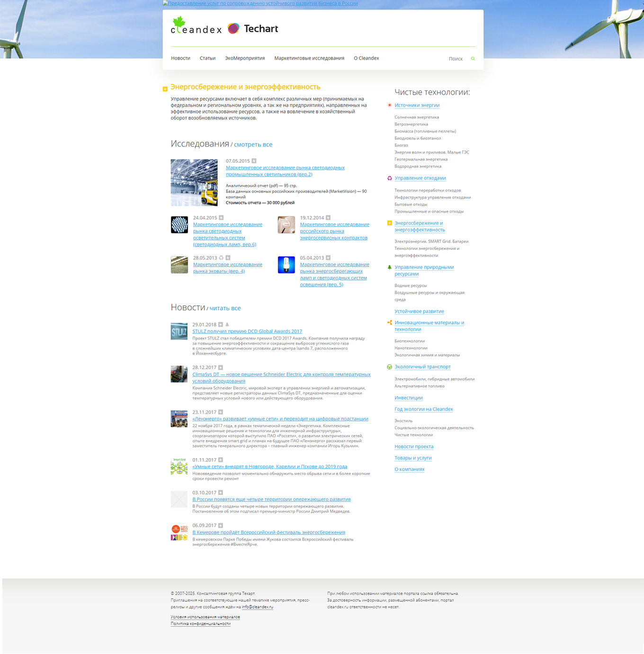Click the green icon beside Экологичный транспорт
Viewport: 644px width, 654px height.
pos(389,367)
